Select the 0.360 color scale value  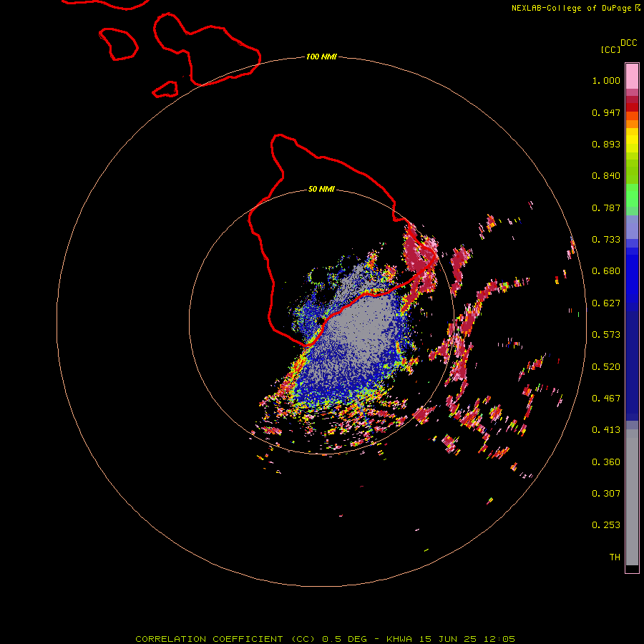[x=606, y=462]
